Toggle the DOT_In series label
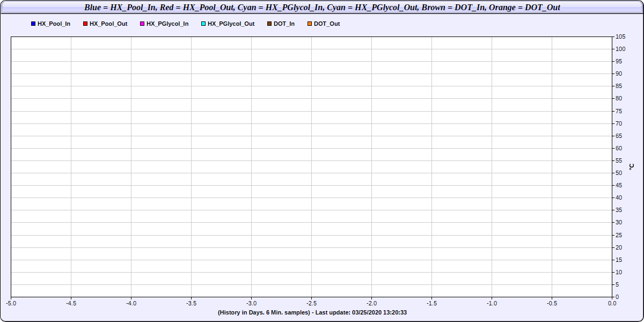This screenshot has height=322, width=644. pos(284,24)
